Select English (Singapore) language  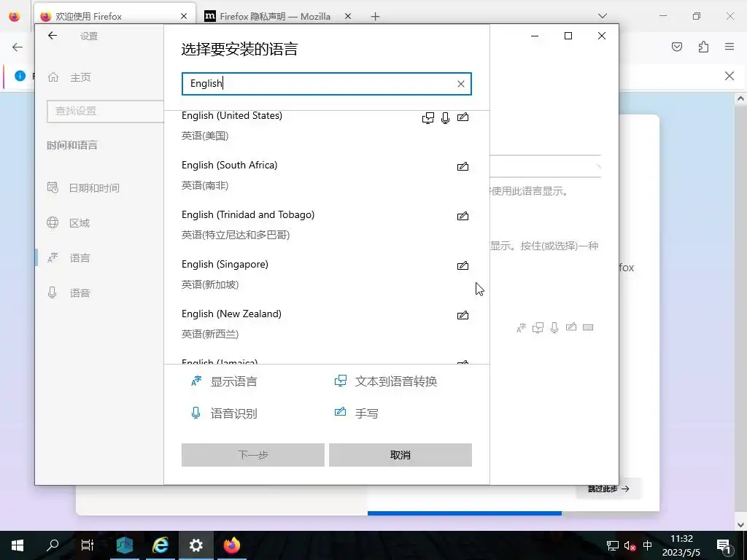coord(326,274)
